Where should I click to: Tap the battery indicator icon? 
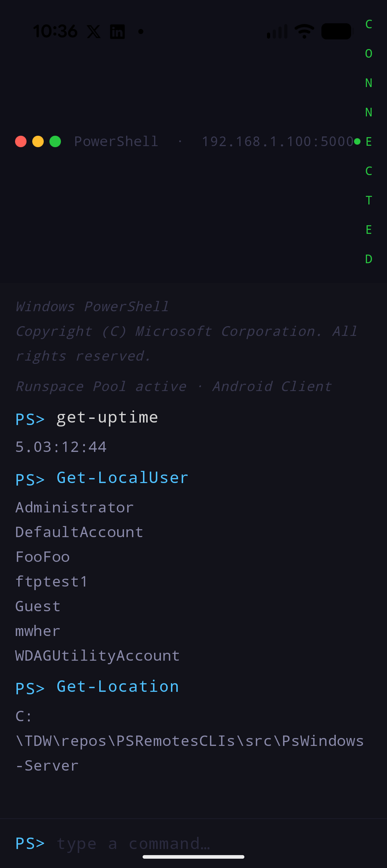click(x=336, y=32)
